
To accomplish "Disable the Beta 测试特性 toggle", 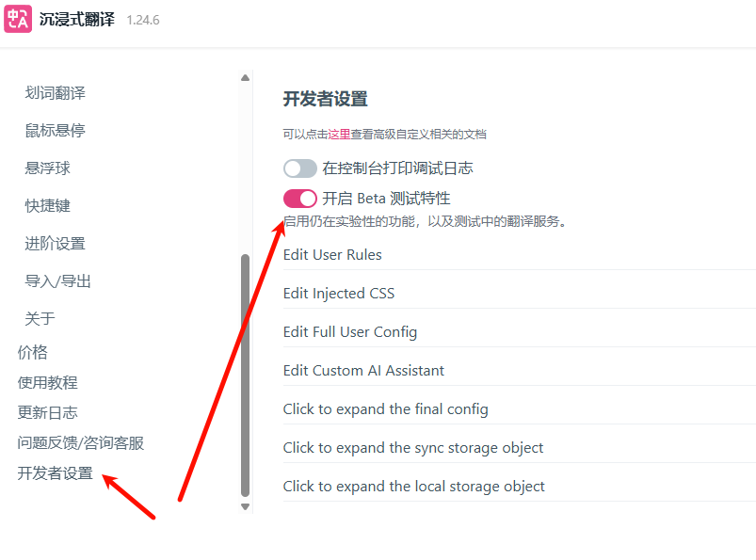I will click(300, 199).
